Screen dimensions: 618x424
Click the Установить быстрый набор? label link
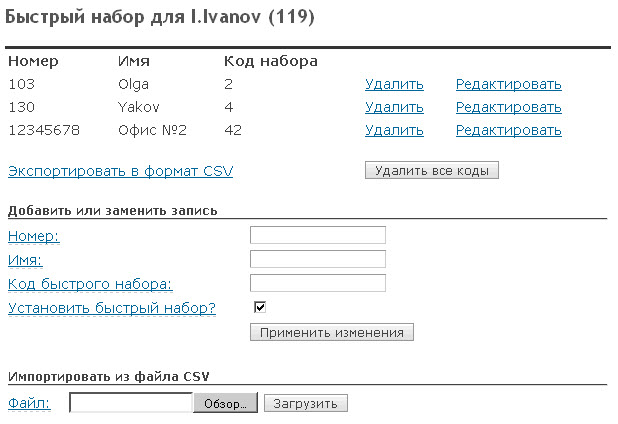112,308
